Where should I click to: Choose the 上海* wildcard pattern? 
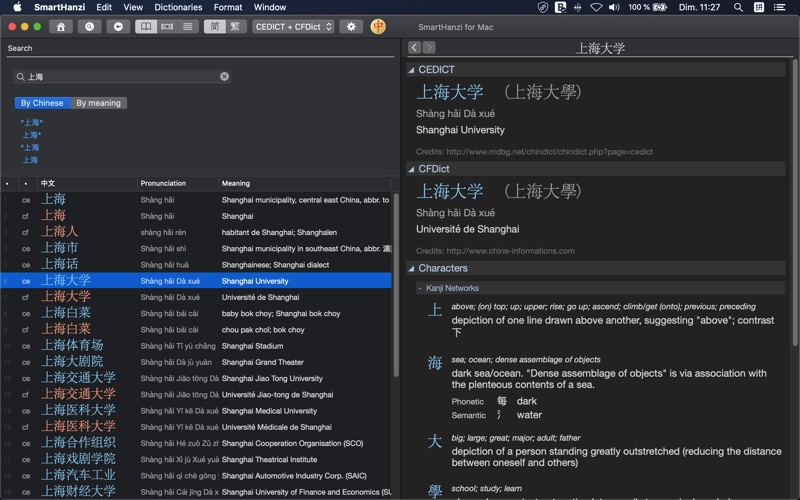(32, 135)
